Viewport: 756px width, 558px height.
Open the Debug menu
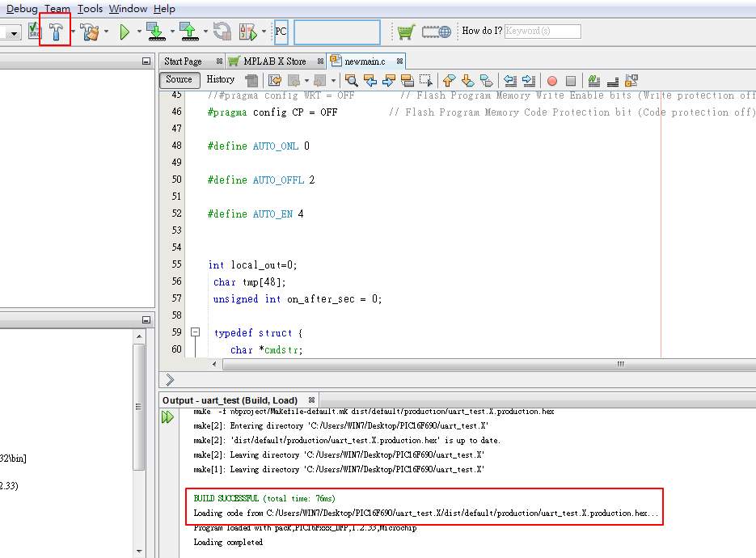22,9
